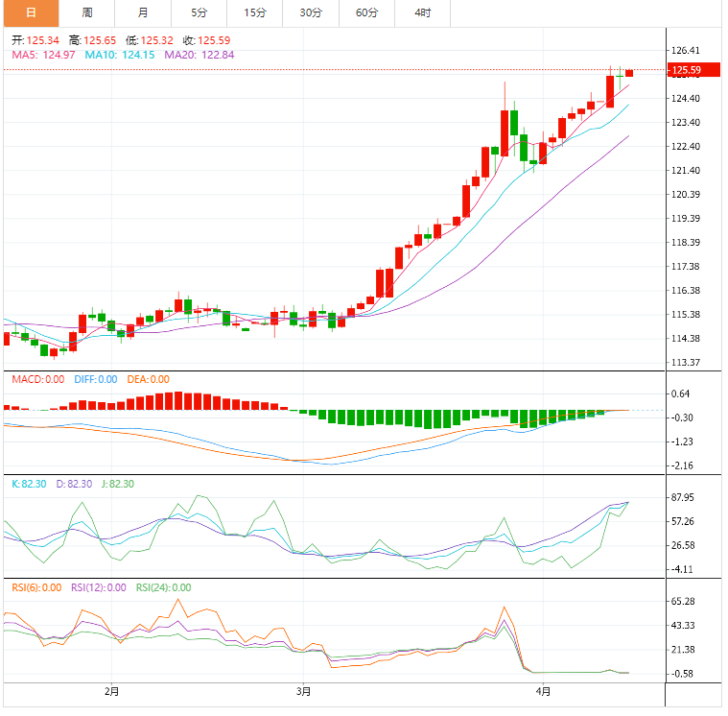728x716 pixels.
Task: Open the 月 monthly timeframe tab
Action: [x=143, y=12]
